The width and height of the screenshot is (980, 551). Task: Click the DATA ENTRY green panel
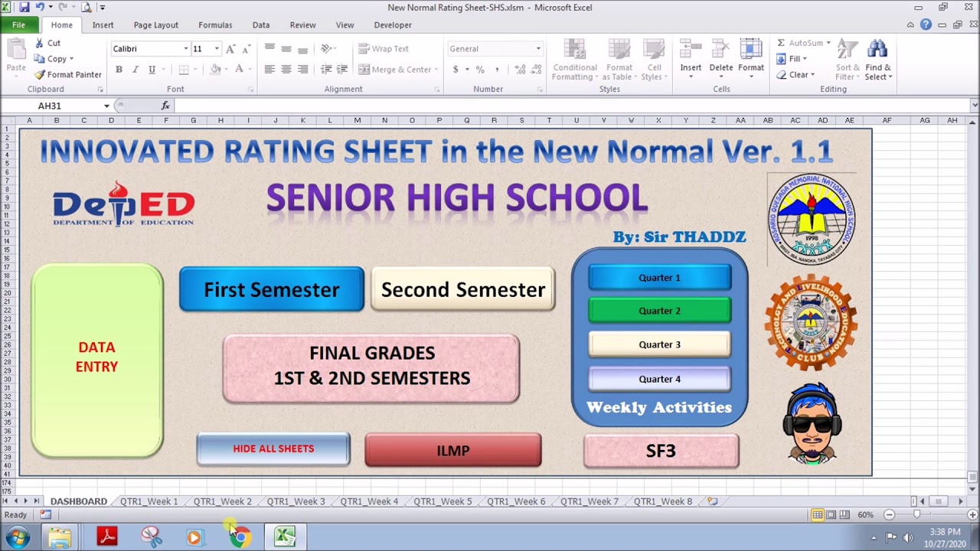click(x=97, y=360)
